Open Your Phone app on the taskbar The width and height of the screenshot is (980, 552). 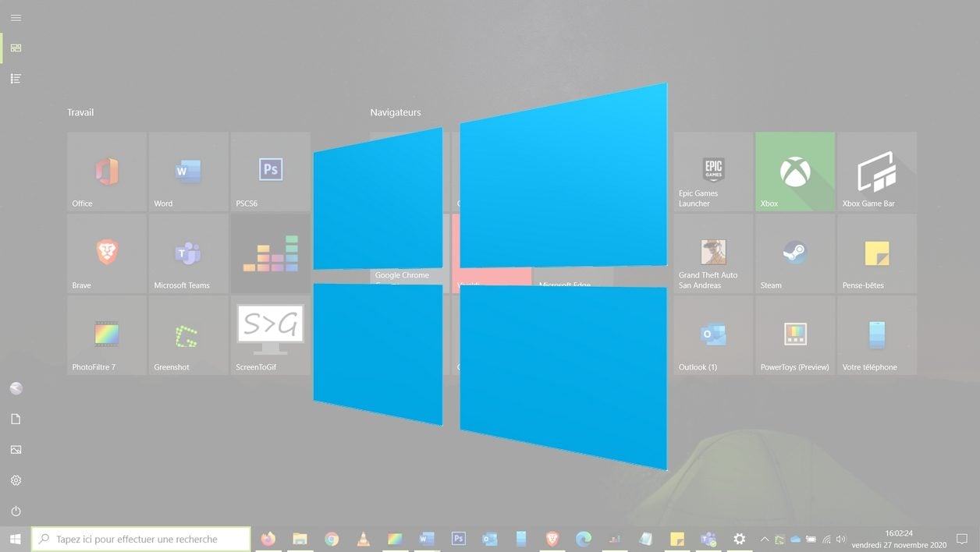point(521,539)
